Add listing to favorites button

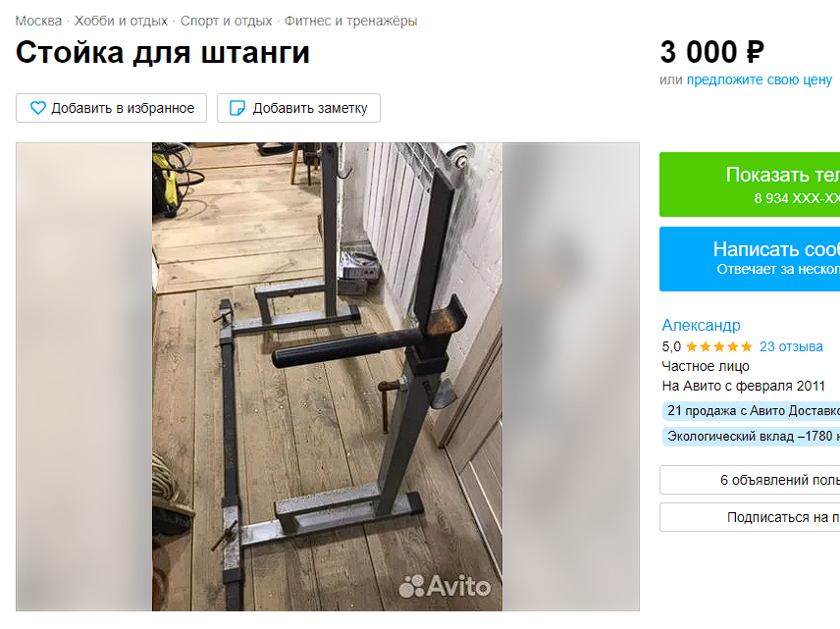point(112,108)
